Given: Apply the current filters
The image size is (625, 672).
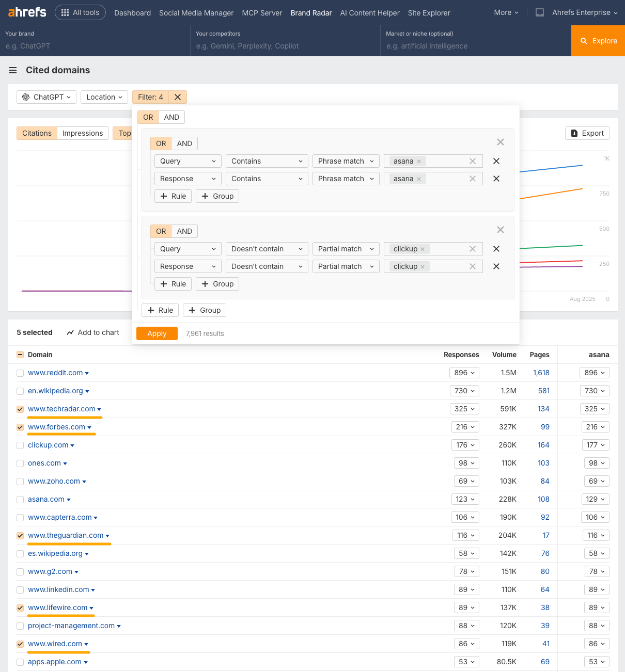Looking at the screenshot, I should click(157, 333).
